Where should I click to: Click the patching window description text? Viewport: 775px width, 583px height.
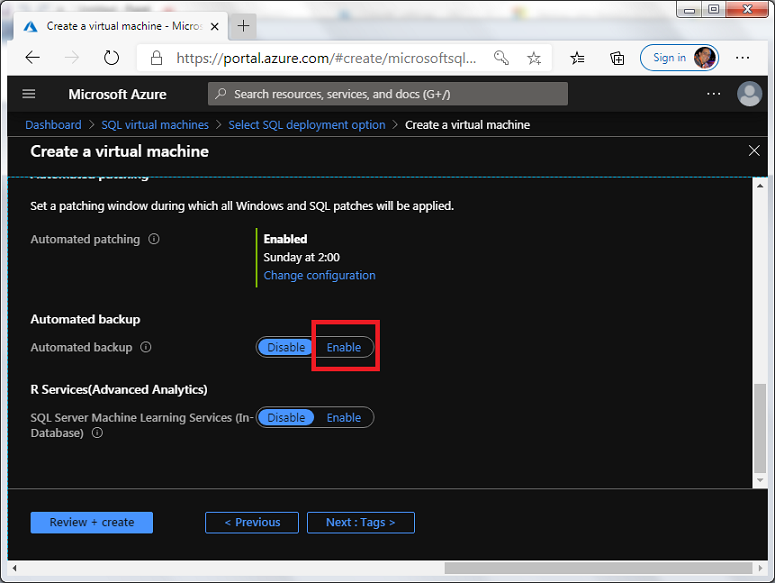pos(242,206)
